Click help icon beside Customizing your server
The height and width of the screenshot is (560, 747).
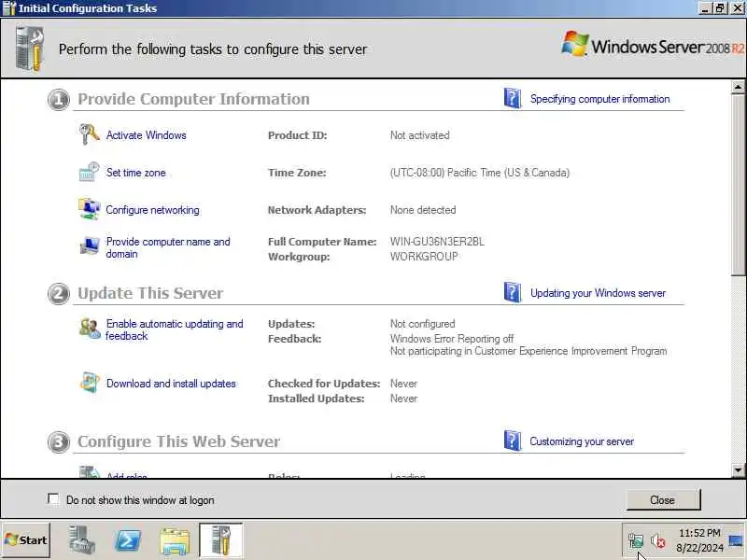tap(512, 441)
